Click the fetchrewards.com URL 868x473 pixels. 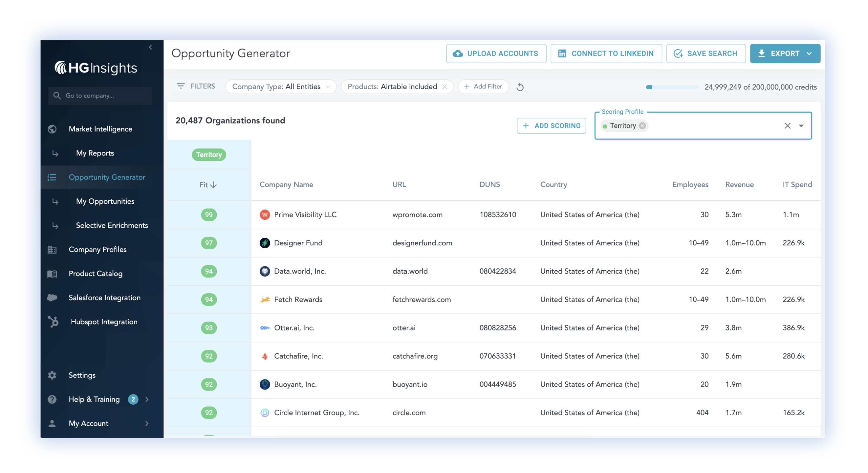pos(422,300)
